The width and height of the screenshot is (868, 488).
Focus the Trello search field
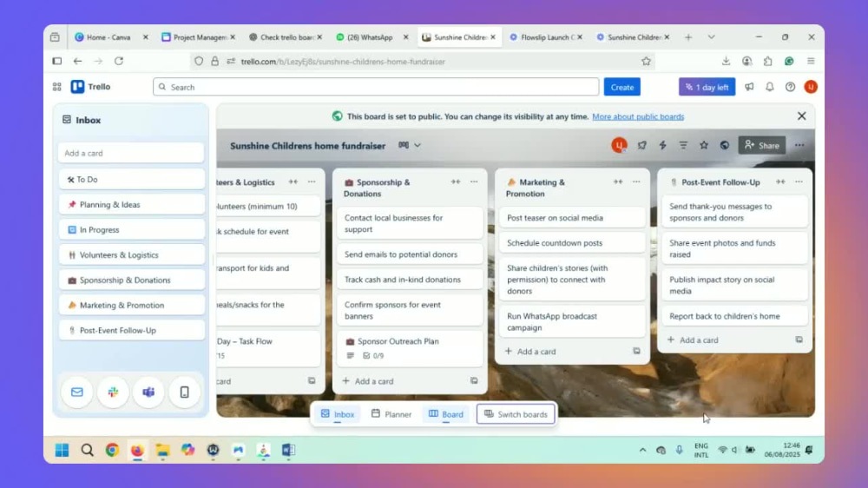(x=376, y=87)
